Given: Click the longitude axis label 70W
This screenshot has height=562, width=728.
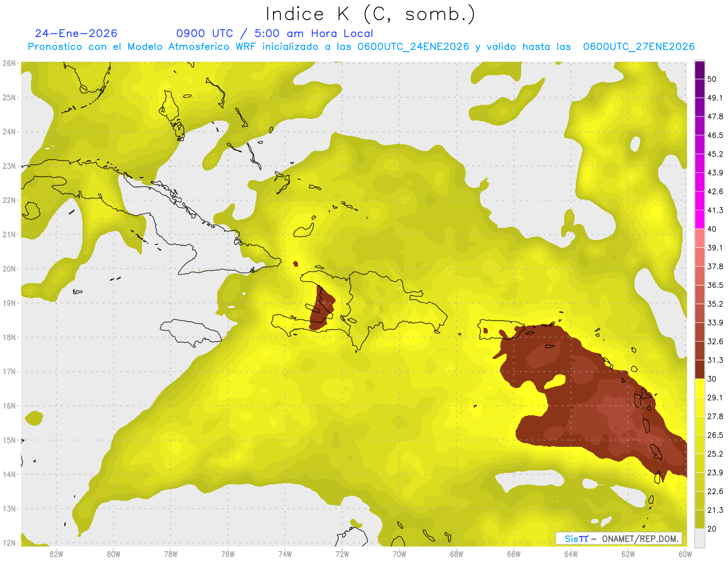Looking at the screenshot, I should 399,554.
